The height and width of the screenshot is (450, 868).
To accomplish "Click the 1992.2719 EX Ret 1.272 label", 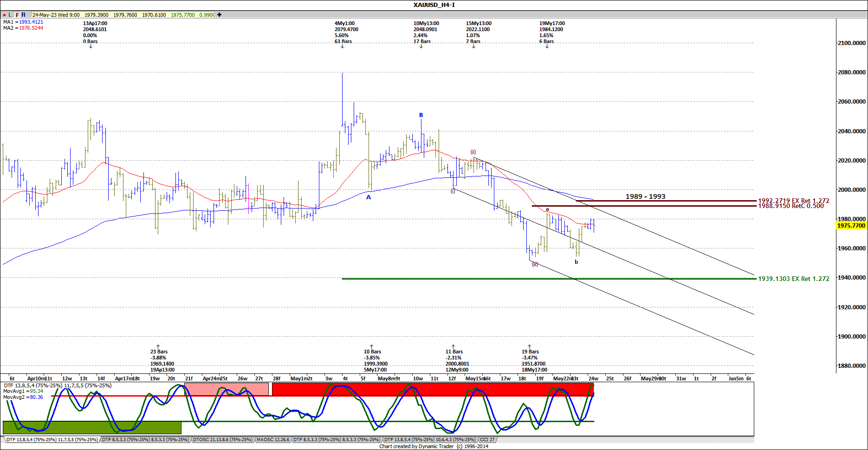I will coord(794,201).
